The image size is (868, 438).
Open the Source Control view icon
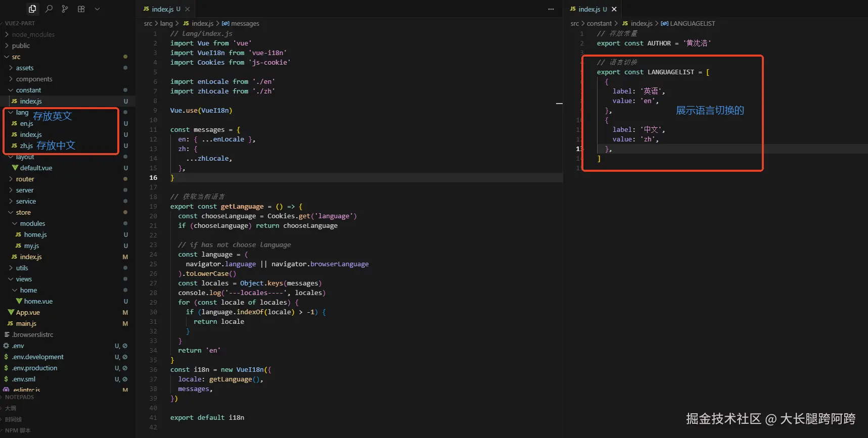pos(65,9)
